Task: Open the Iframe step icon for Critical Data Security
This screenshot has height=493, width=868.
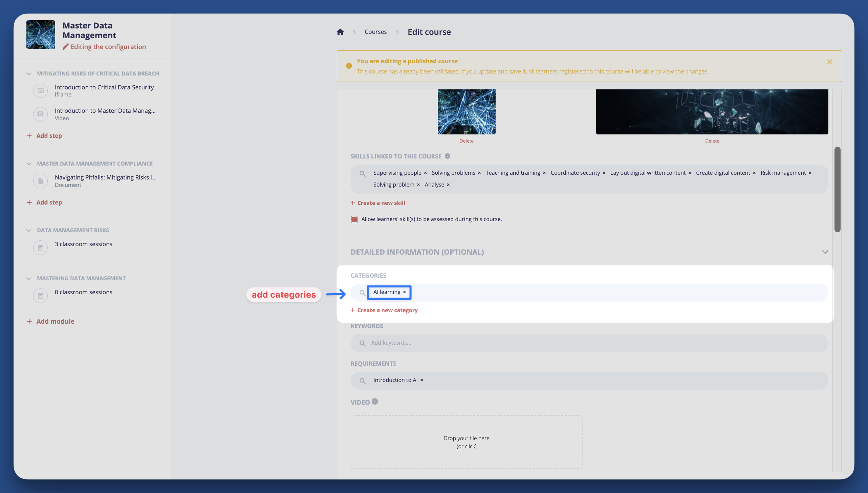Action: [40, 91]
